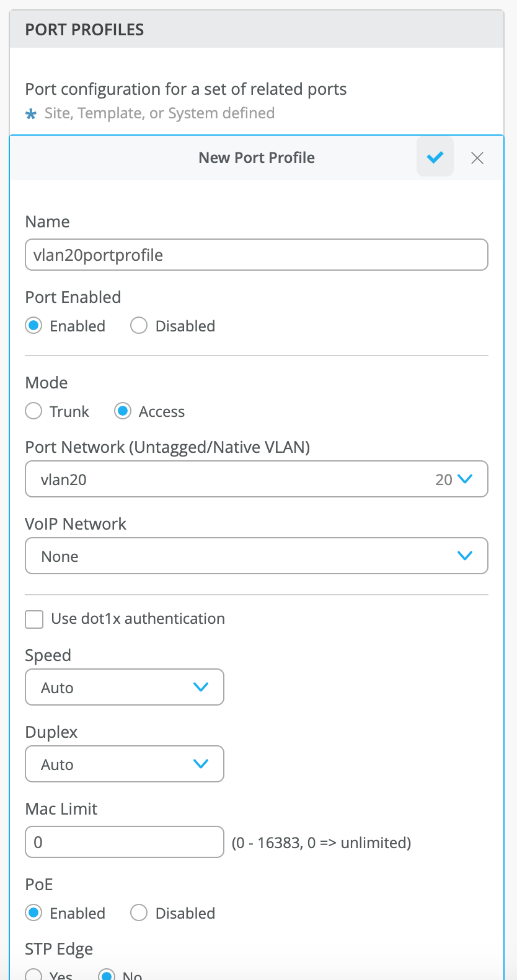Choose Yes for STP Edge
Viewport: 517px width, 980px height.
33,976
